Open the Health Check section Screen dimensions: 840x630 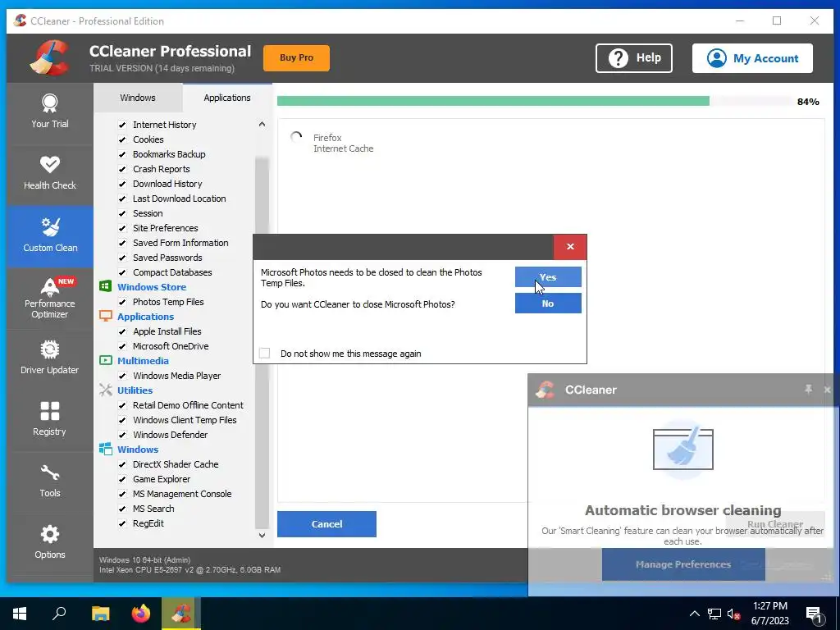coord(50,174)
